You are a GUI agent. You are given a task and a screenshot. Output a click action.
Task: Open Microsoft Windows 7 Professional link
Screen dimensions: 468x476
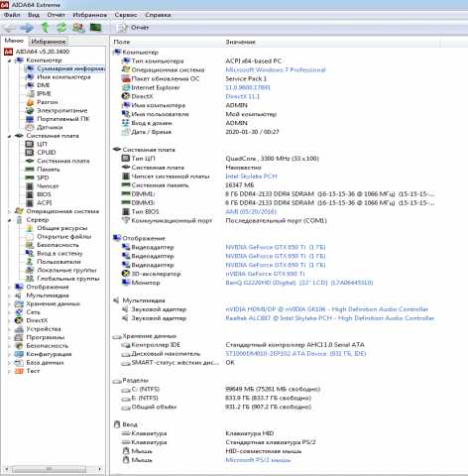coord(276,69)
